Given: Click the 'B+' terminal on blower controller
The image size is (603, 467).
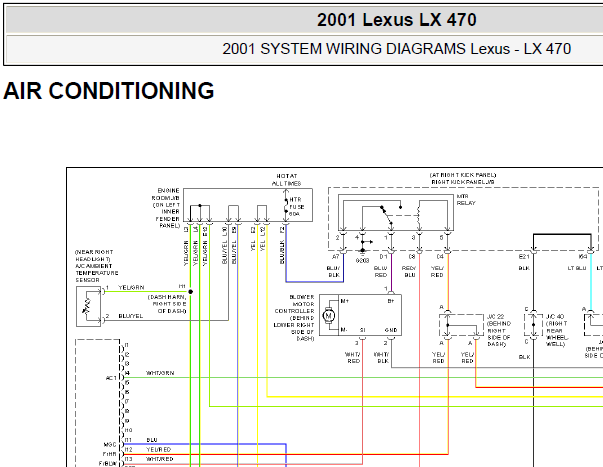Looking at the screenshot, I should [391, 301].
